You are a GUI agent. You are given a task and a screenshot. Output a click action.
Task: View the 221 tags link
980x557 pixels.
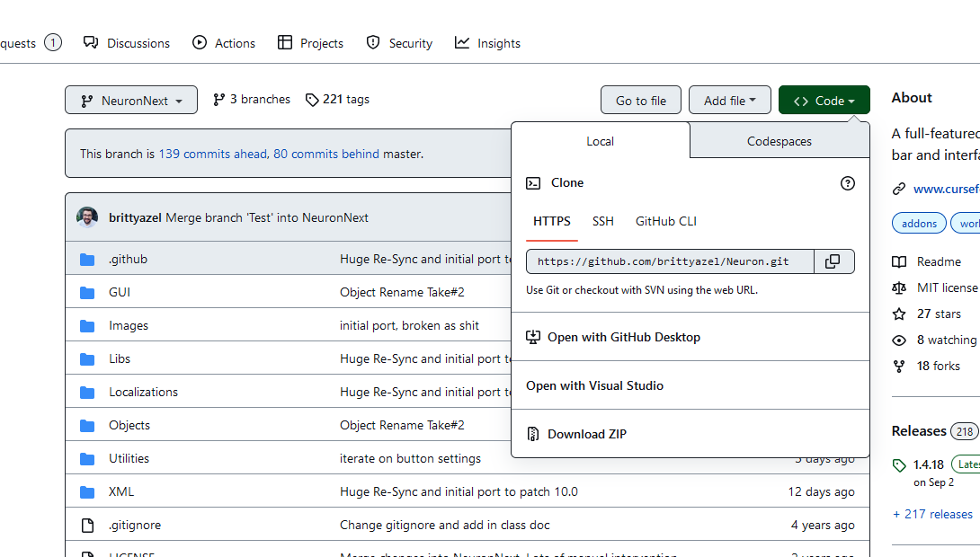coord(337,100)
